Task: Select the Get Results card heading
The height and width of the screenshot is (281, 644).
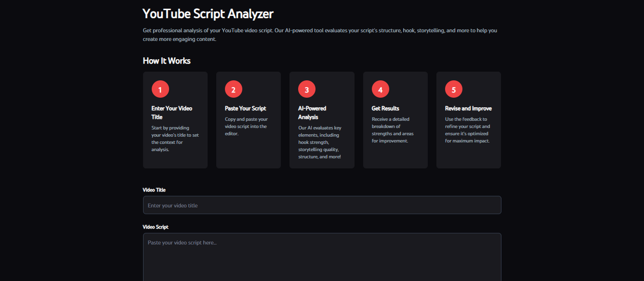Action: point(385,108)
